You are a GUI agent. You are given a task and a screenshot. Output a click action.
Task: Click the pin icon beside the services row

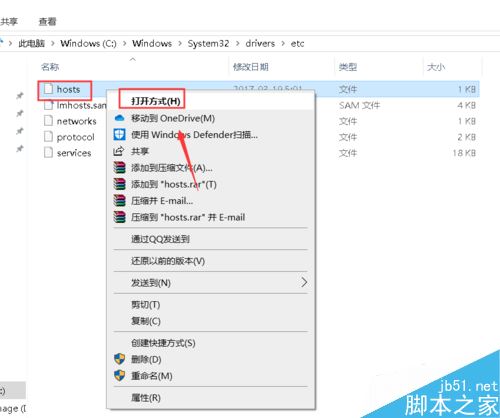pos(20,149)
